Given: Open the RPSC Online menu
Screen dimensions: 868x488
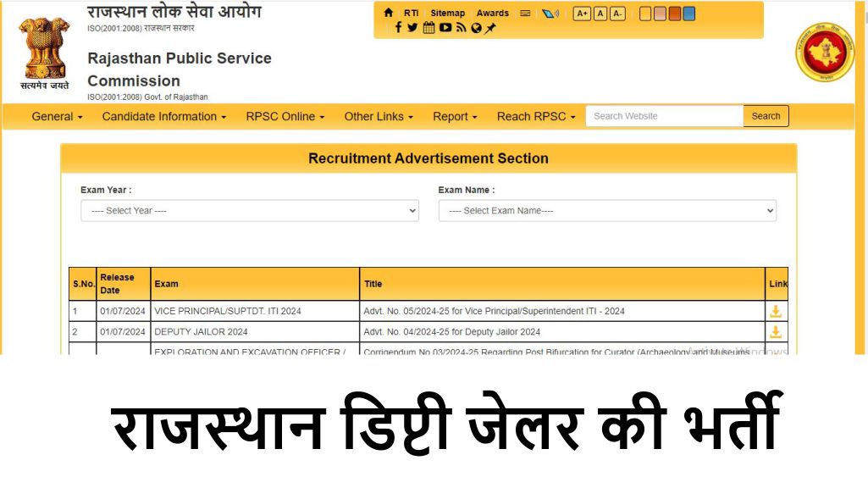Looking at the screenshot, I should (x=285, y=116).
